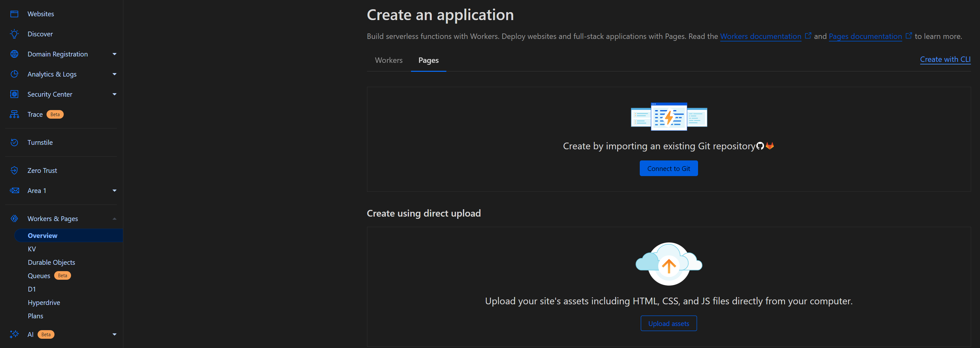
Task: Open Discover in the sidebar
Action: (x=40, y=34)
